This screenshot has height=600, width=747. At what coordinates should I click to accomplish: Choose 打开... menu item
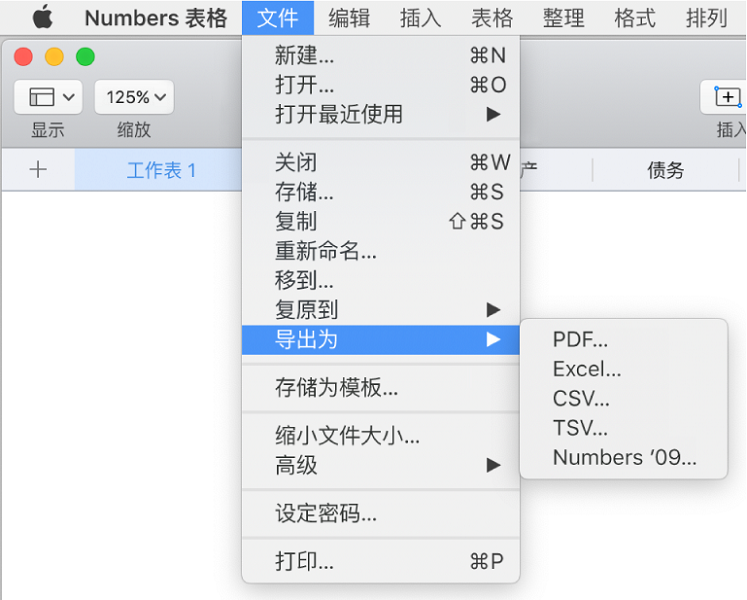381,85
